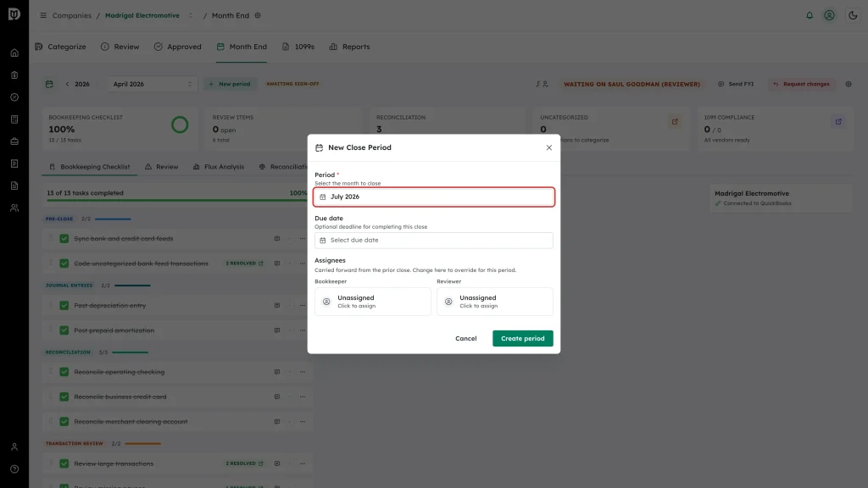Open Companies breadcrumb link

(x=72, y=15)
